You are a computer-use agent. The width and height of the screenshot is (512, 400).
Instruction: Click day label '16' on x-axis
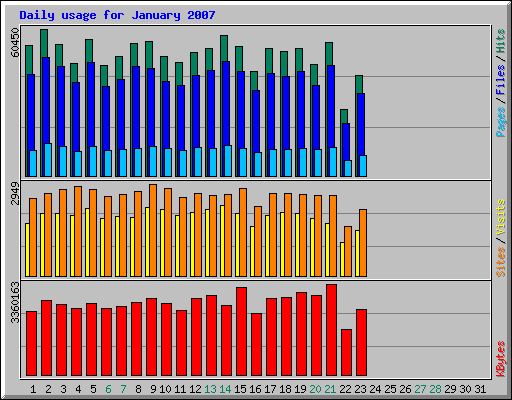(255, 389)
